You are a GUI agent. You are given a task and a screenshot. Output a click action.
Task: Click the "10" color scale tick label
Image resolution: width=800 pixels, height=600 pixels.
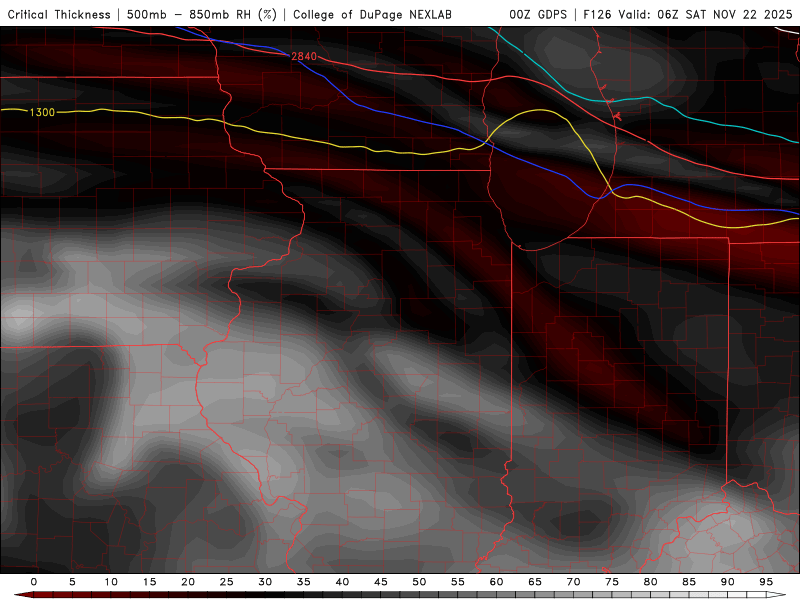pos(111,582)
